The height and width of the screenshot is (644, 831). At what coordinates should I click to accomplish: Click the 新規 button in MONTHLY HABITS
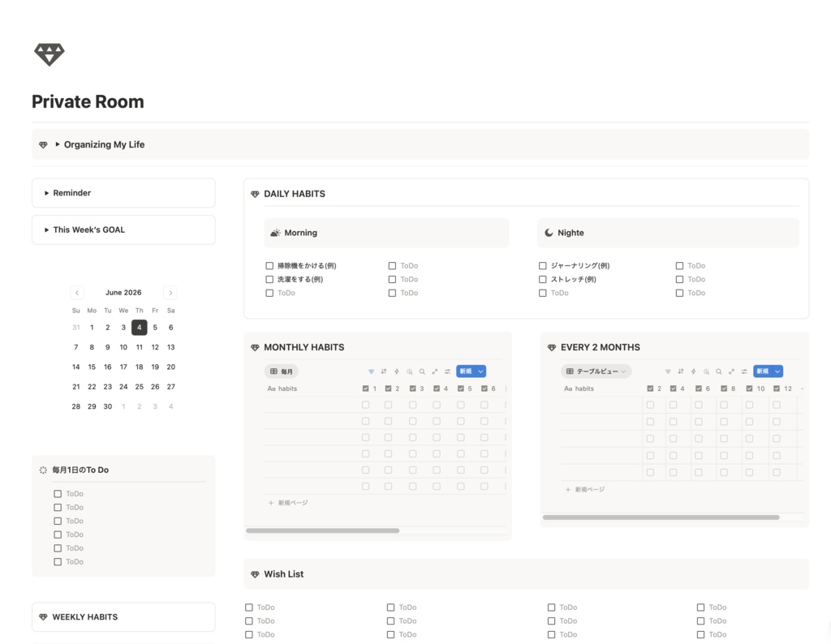tap(466, 371)
